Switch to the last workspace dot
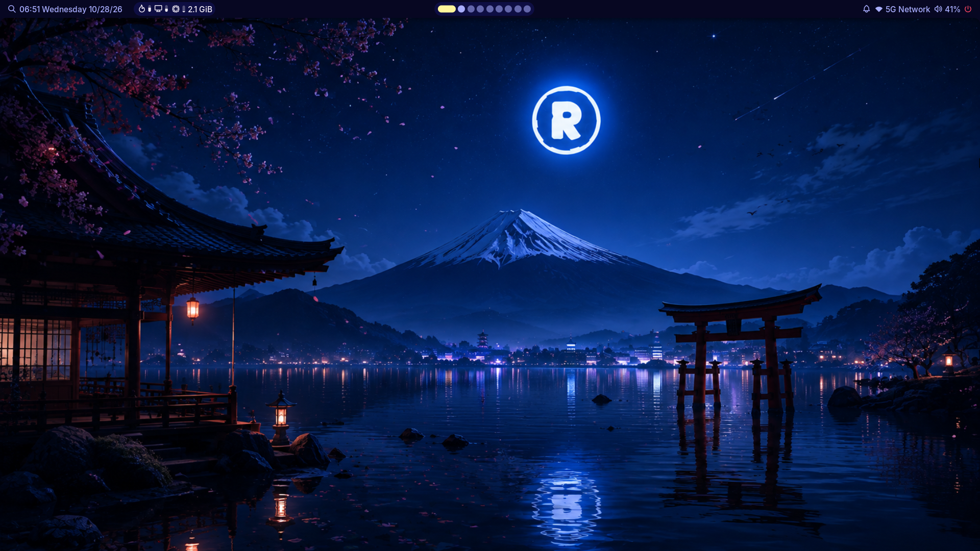 click(x=527, y=9)
